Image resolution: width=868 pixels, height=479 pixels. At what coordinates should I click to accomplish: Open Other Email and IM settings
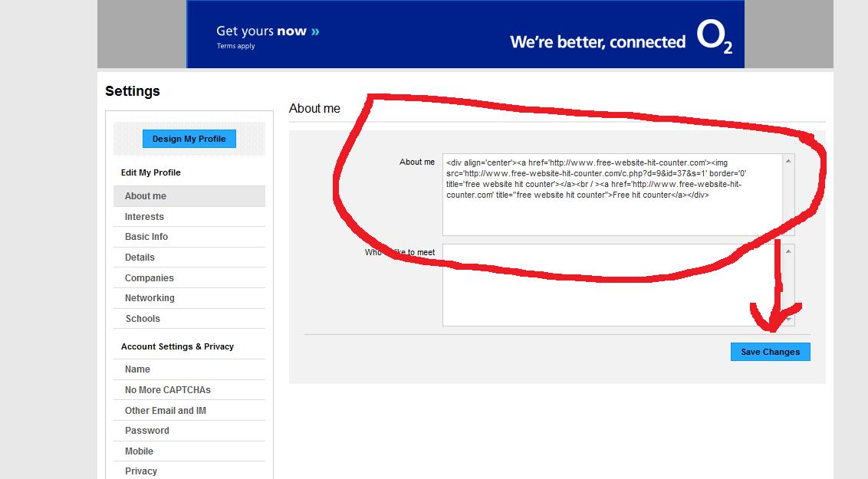(189, 411)
